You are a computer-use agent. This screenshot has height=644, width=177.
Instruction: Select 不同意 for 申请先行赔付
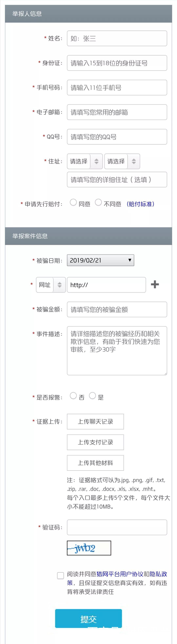(99, 203)
